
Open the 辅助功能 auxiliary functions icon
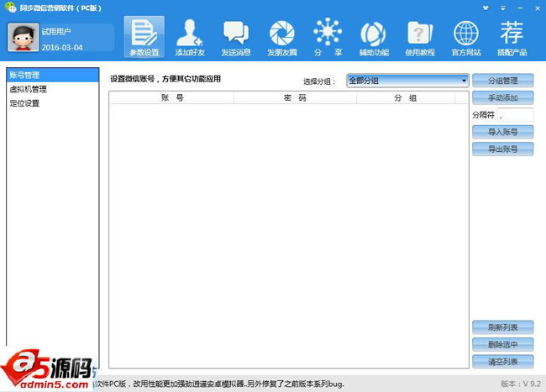pos(374,37)
